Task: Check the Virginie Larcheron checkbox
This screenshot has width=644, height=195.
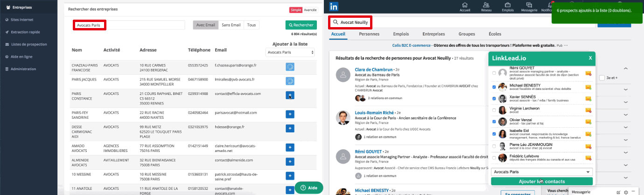Action: 494,110
